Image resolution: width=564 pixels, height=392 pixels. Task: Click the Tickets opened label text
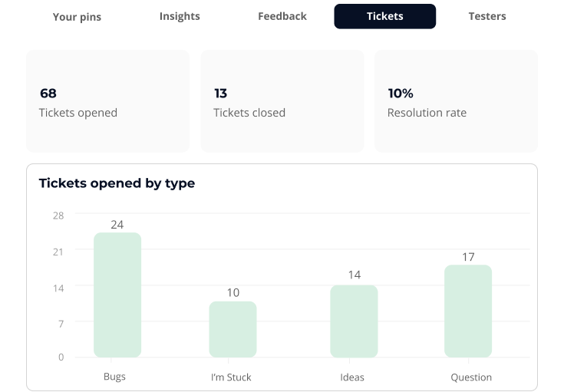point(78,113)
